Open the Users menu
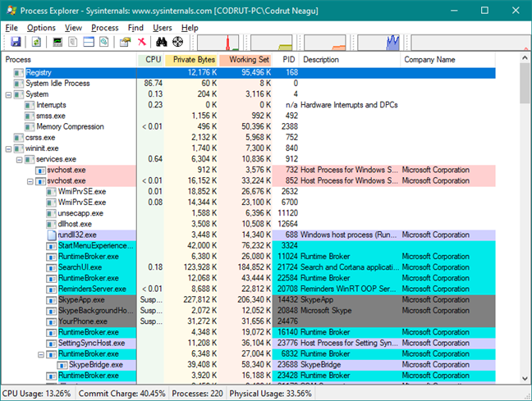Viewport: 532px width, 401px height. (x=163, y=28)
